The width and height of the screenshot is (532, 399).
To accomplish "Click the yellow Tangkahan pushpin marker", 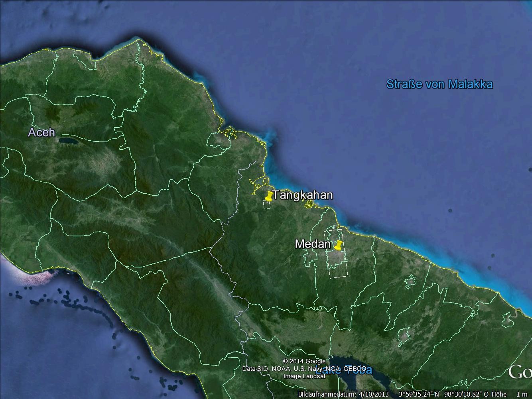I will point(269,197).
